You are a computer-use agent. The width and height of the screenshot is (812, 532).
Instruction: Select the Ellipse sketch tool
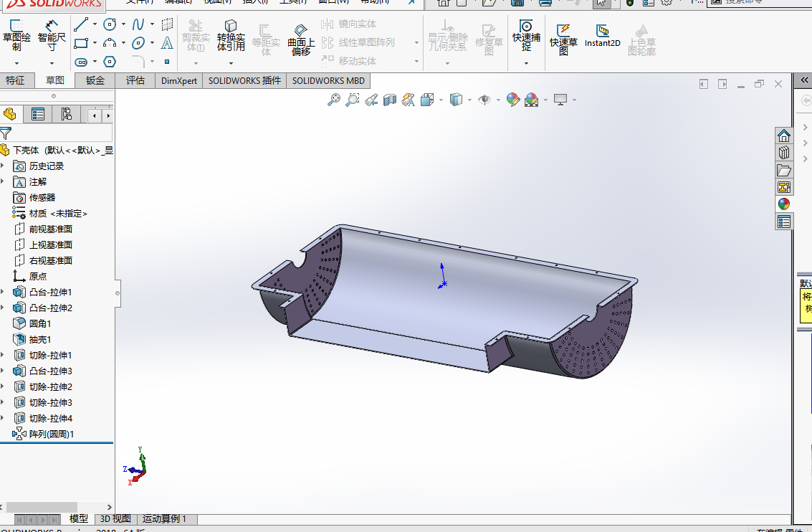138,43
